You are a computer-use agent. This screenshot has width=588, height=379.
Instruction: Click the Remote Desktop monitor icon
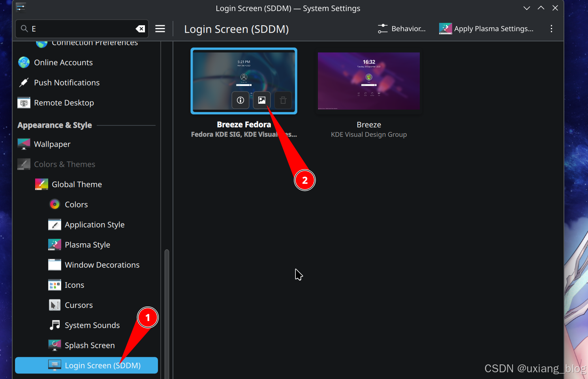coord(24,103)
